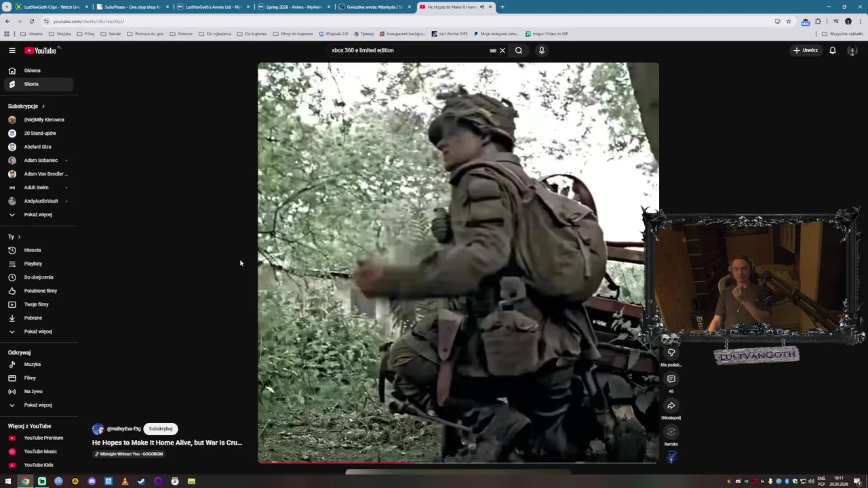This screenshot has height=488, width=868.
Task: Open the Wszystkie zakładki folder
Action: [843, 34]
